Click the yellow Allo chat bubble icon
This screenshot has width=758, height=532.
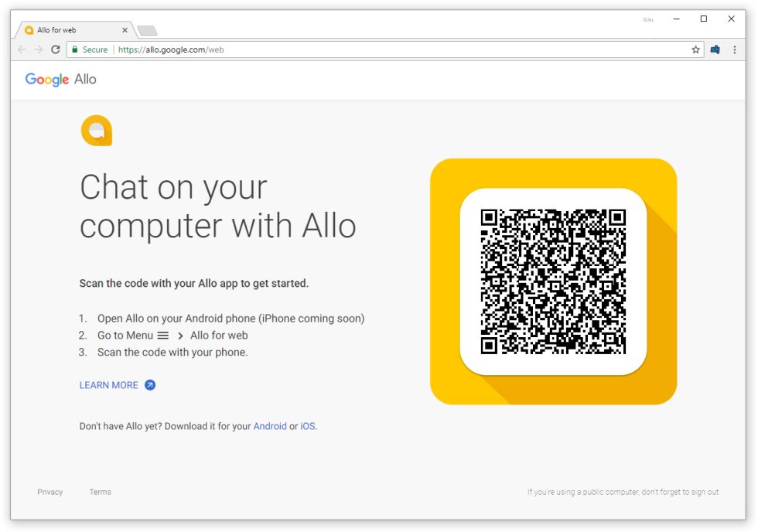point(97,131)
